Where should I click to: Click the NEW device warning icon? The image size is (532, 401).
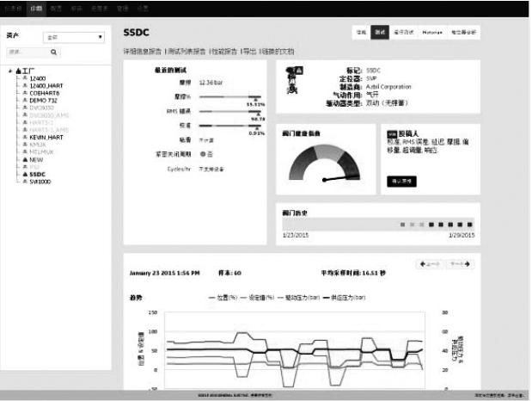25,159
